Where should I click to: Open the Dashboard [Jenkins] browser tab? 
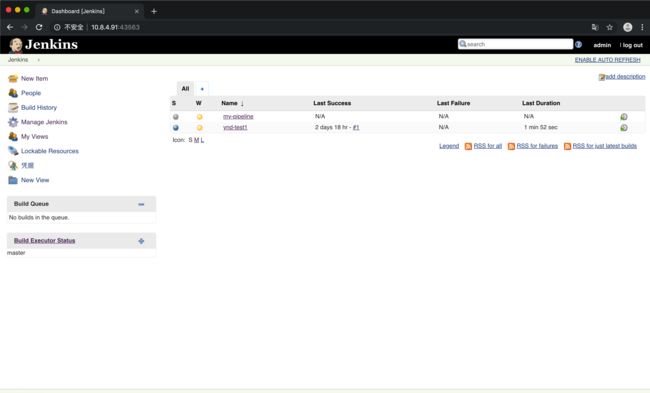pos(90,11)
